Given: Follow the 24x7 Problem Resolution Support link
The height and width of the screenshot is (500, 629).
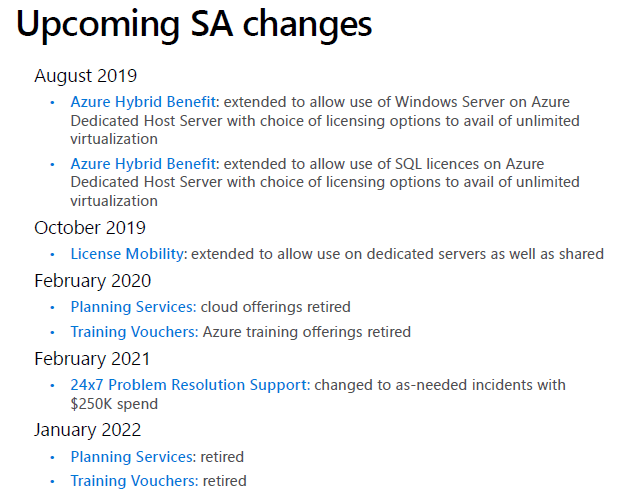Looking at the screenshot, I should (190, 385).
